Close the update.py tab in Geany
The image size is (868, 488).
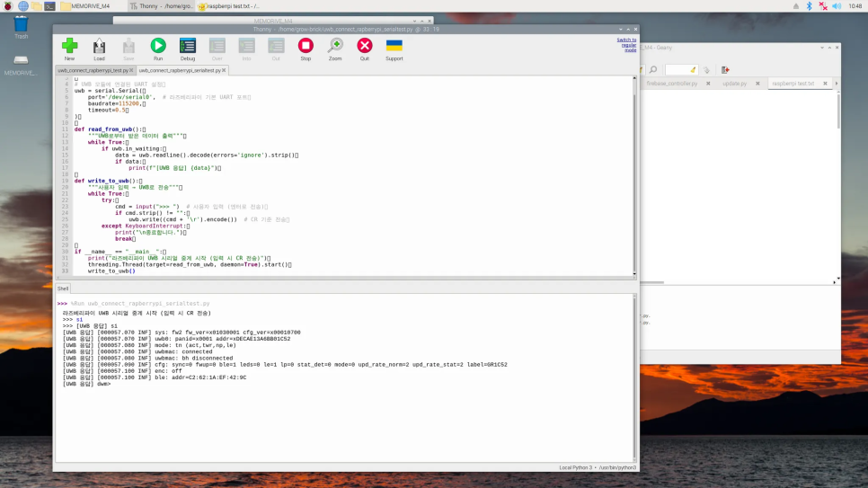pyautogui.click(x=757, y=84)
